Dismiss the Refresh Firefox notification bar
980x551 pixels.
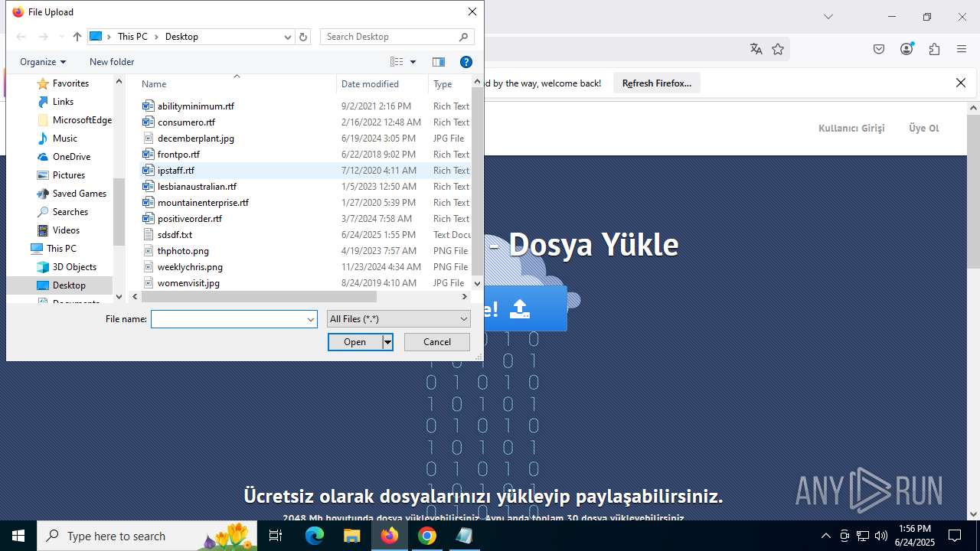(x=961, y=83)
